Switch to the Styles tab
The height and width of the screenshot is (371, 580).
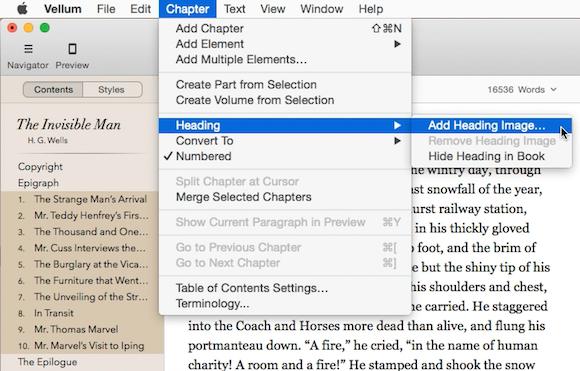coord(112,90)
